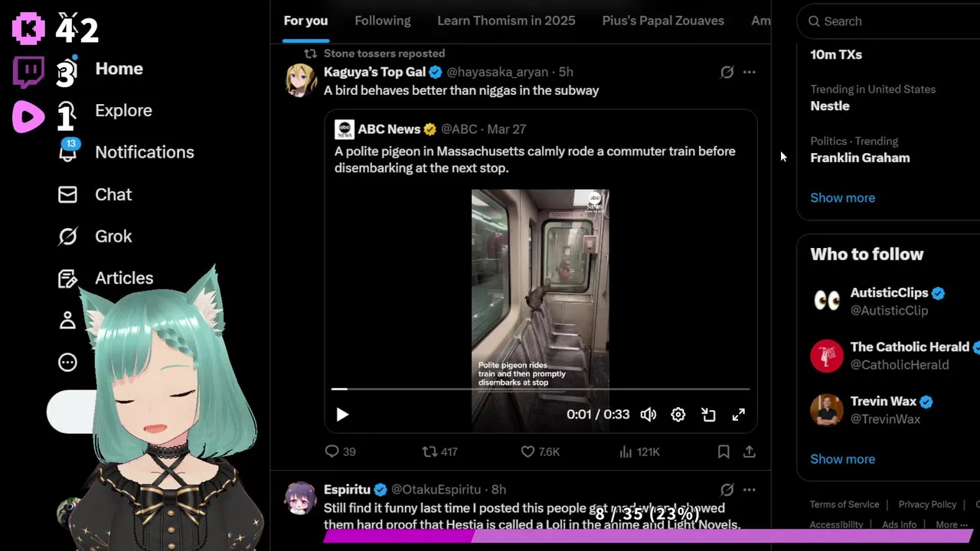This screenshot has height=551, width=980.
Task: Click Show more under Who to follow
Action: (x=842, y=459)
